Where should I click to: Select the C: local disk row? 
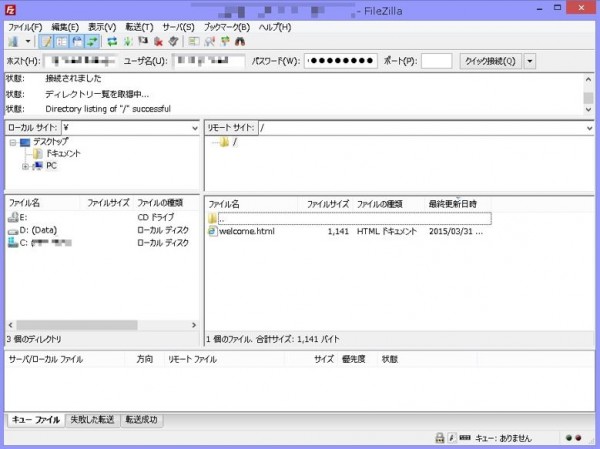(103, 243)
